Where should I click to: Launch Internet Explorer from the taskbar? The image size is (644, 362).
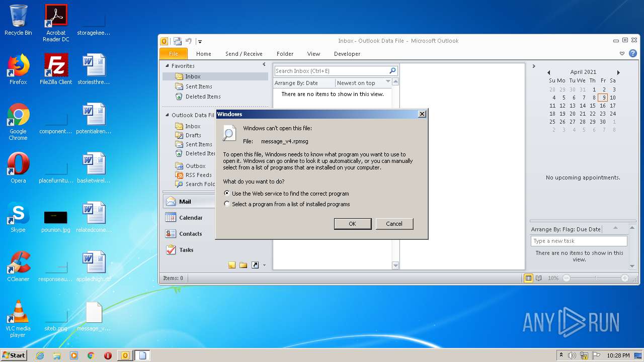click(40, 355)
